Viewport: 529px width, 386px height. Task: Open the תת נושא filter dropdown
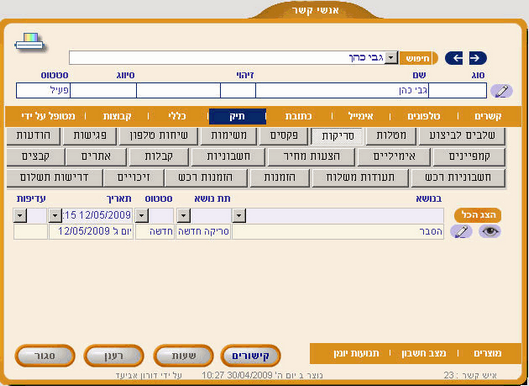point(183,215)
